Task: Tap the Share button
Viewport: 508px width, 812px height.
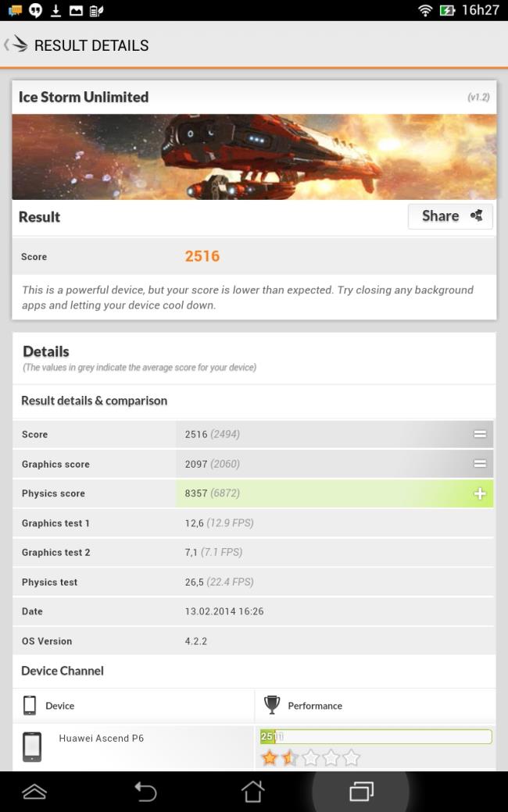Action: [x=450, y=216]
